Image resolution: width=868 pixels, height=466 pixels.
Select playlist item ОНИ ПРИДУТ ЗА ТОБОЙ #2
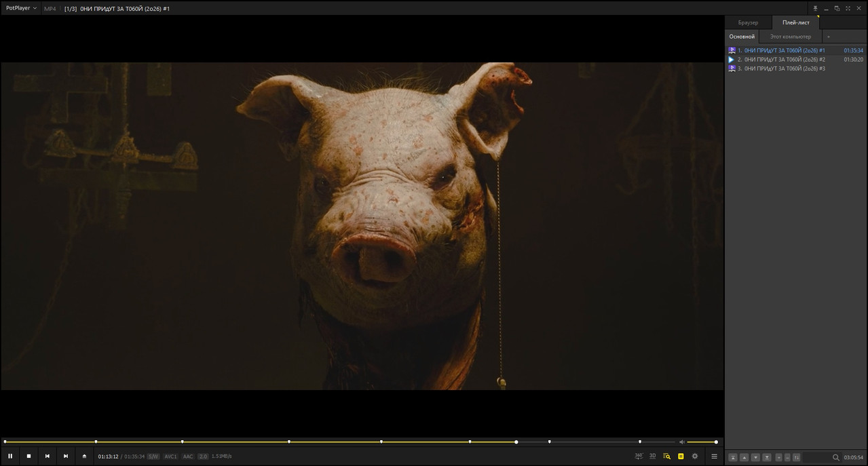click(x=795, y=60)
